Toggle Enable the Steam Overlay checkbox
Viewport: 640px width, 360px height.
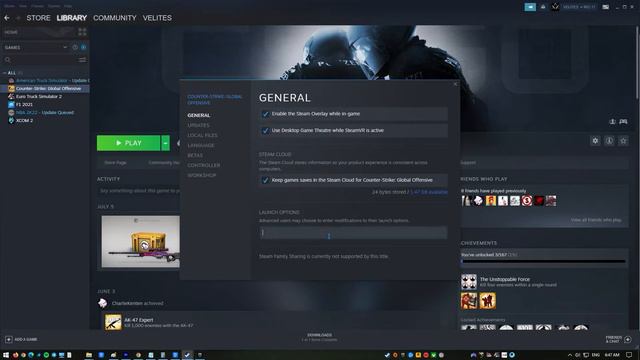265,114
